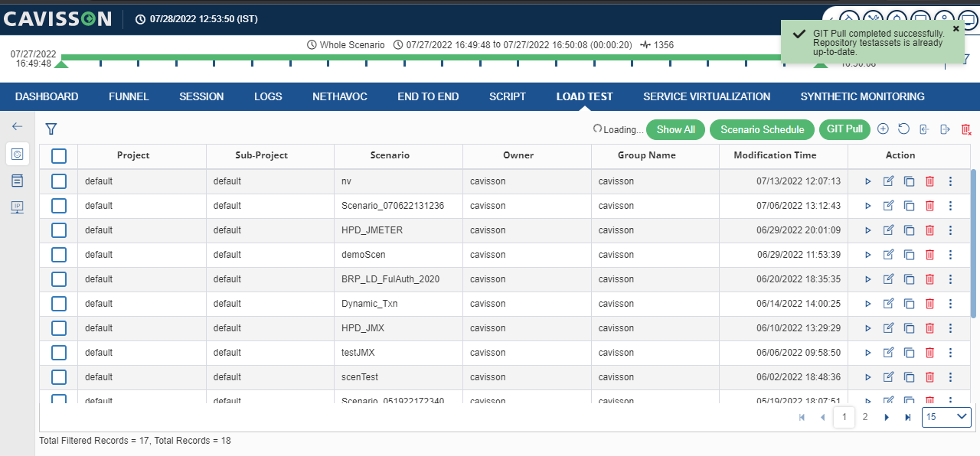This screenshot has height=456, width=980.
Task: Switch to the DASHBOARD tab
Action: pos(47,96)
